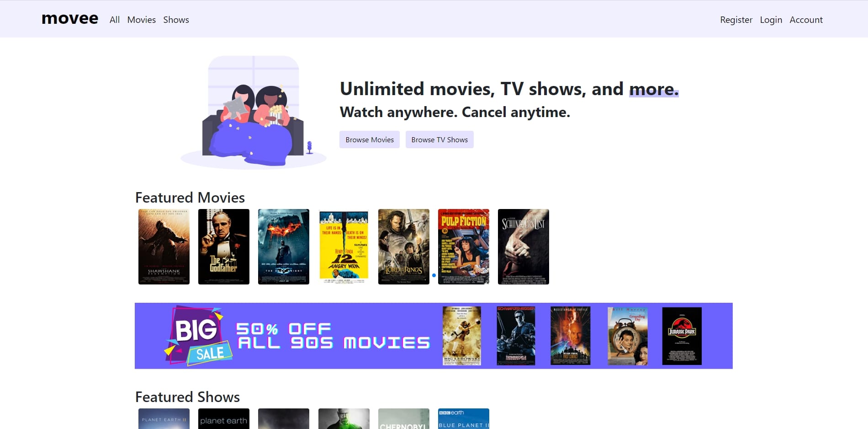Open the All nav item
The image size is (868, 429).
[115, 20]
